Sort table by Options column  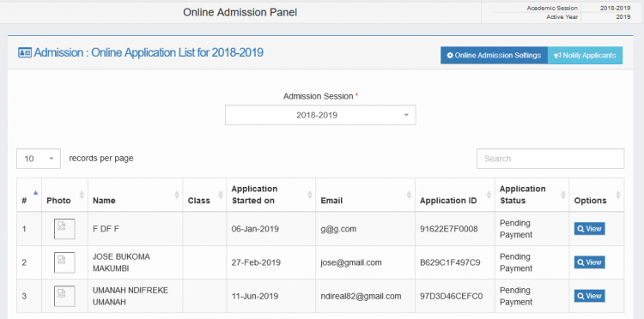[x=597, y=195]
